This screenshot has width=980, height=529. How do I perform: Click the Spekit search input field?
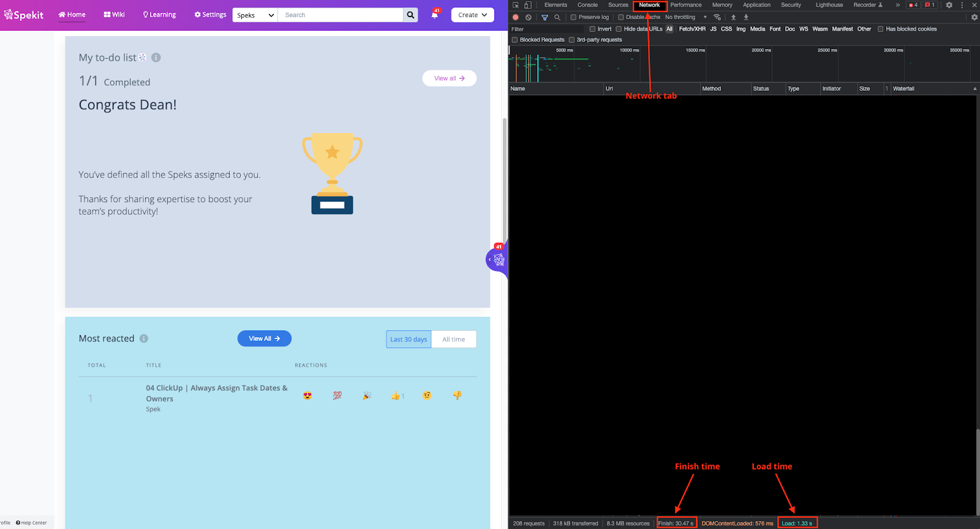click(x=341, y=15)
